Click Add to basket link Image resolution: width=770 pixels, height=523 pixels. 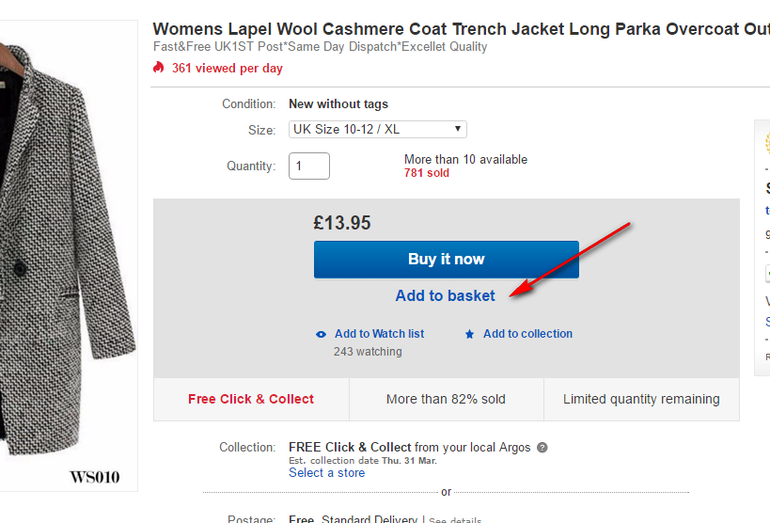[445, 296]
